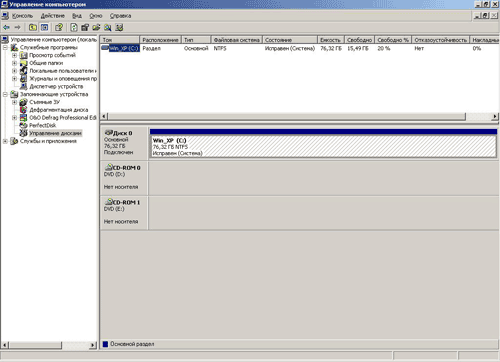
Task: Sort volumes by the Файловая система column
Action: (x=237, y=40)
